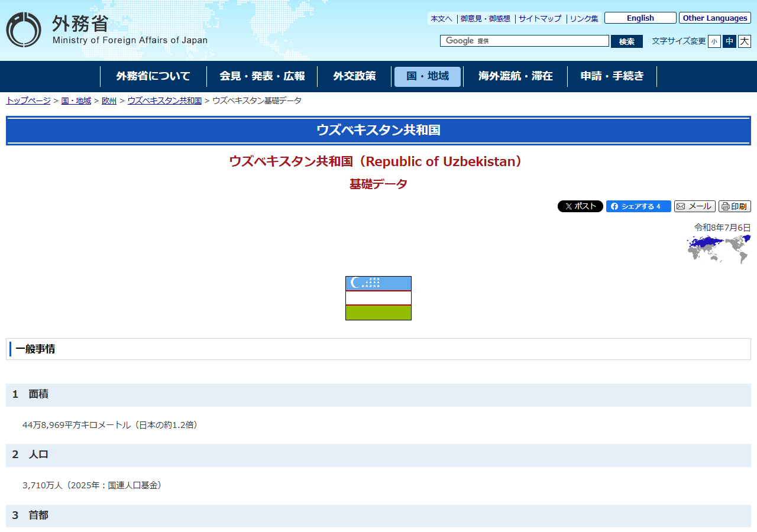Click the population value 3,710万人 text
Screen dimensions: 757x532
[44, 485]
